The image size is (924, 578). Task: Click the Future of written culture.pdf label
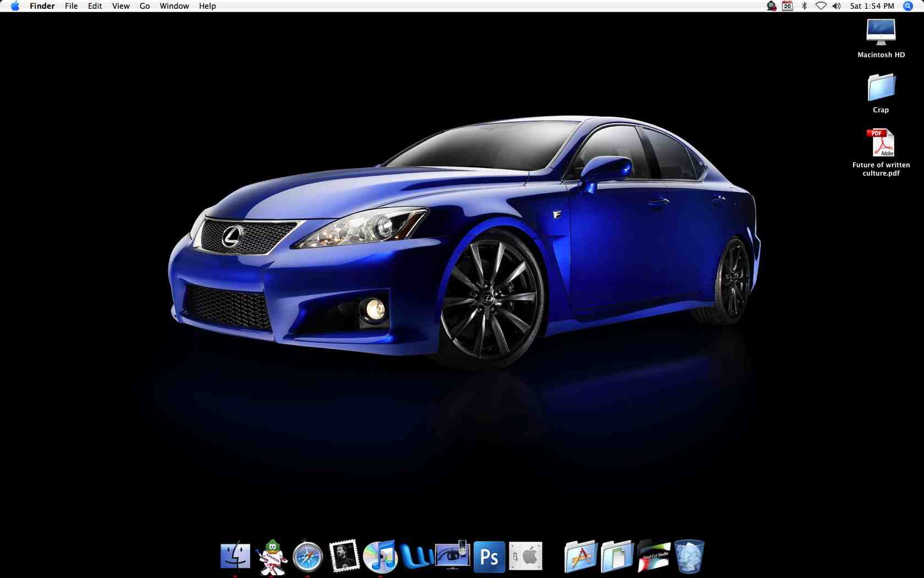click(881, 169)
